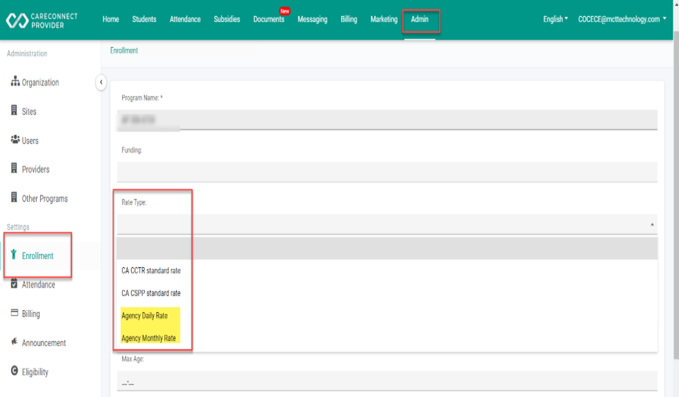The image size is (679, 397).
Task: Click the Billing card icon in Settings
Action: (14, 313)
